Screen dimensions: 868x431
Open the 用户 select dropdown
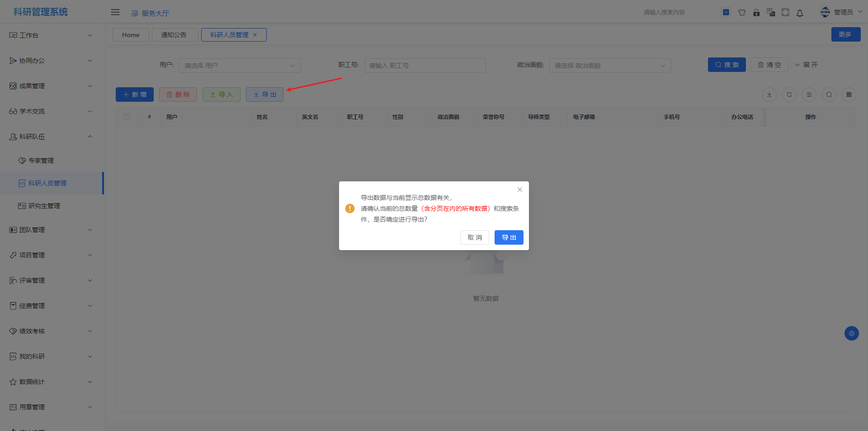(240, 66)
